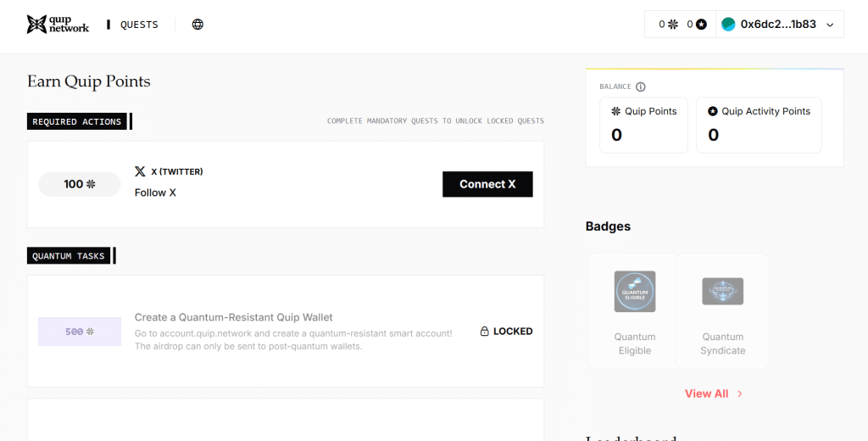Open the QUESTS navigation item
The image size is (868, 441).
tap(139, 25)
